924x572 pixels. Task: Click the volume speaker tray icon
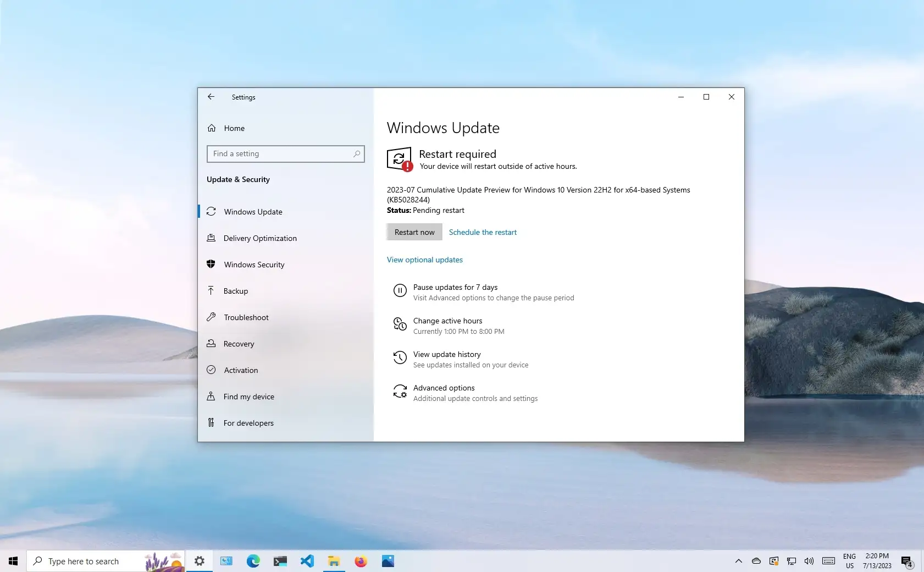pyautogui.click(x=809, y=561)
